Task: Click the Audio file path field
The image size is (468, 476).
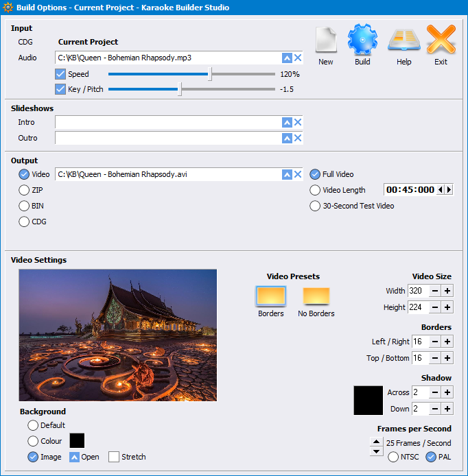Action: [x=168, y=58]
